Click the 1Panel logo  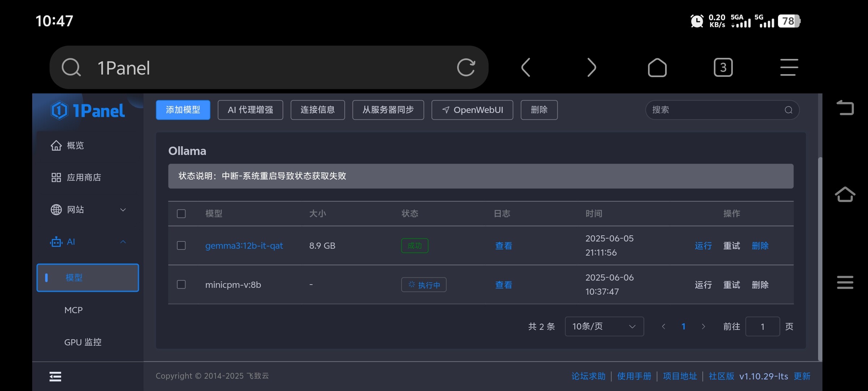88,110
